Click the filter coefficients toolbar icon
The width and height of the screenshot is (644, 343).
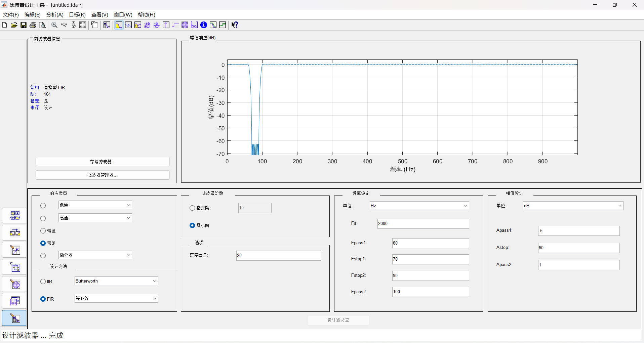[x=194, y=25]
